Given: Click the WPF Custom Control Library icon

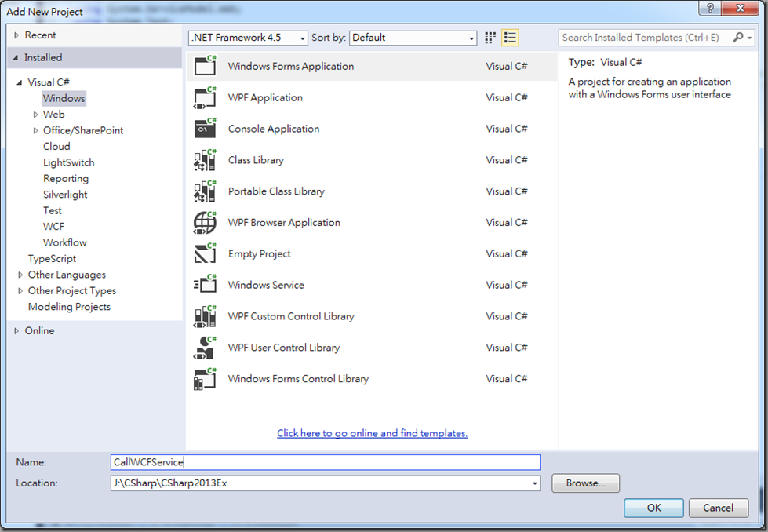Looking at the screenshot, I should 205,316.
